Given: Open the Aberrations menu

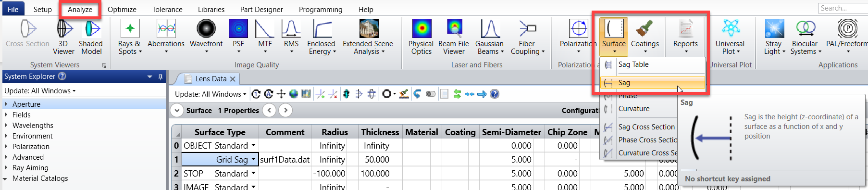Looking at the screenshot, I should 166,36.
